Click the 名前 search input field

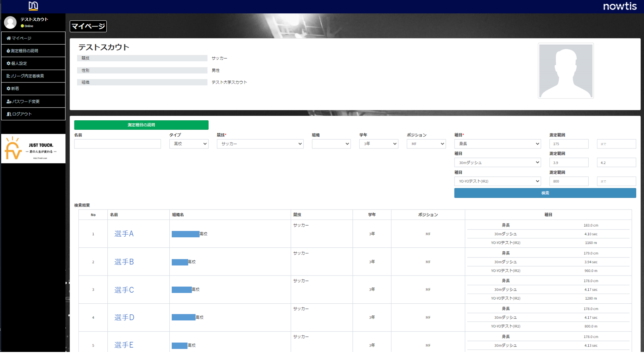click(x=117, y=144)
